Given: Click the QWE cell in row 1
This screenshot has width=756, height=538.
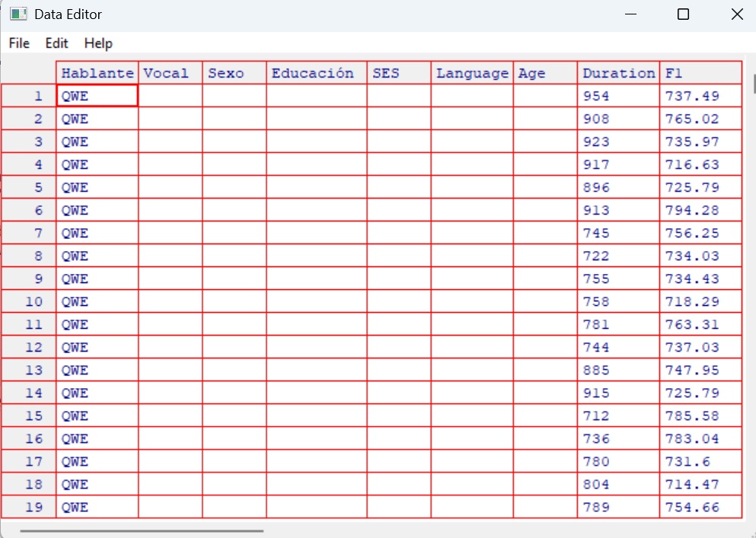Looking at the screenshot, I should point(97,95).
